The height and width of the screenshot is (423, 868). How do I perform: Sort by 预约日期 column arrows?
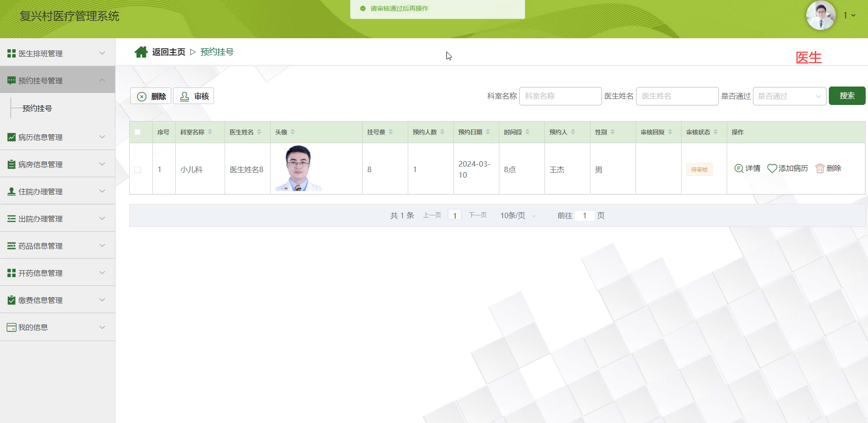488,132
